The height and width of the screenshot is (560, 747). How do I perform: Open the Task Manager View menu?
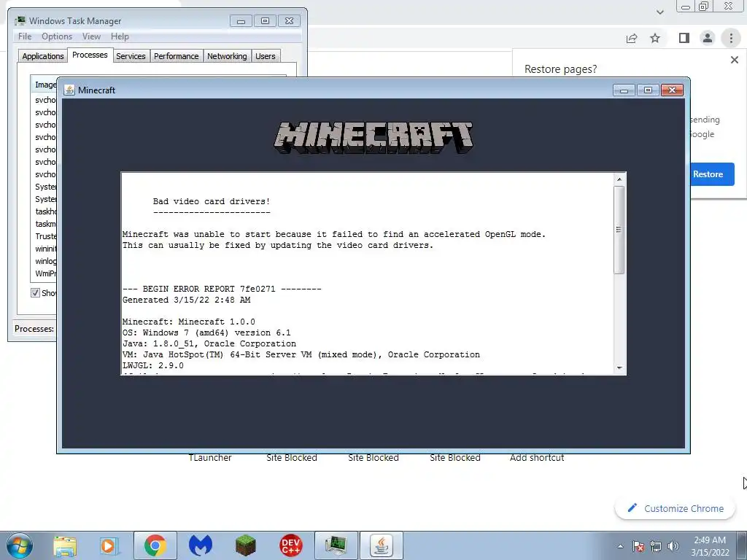tap(91, 36)
